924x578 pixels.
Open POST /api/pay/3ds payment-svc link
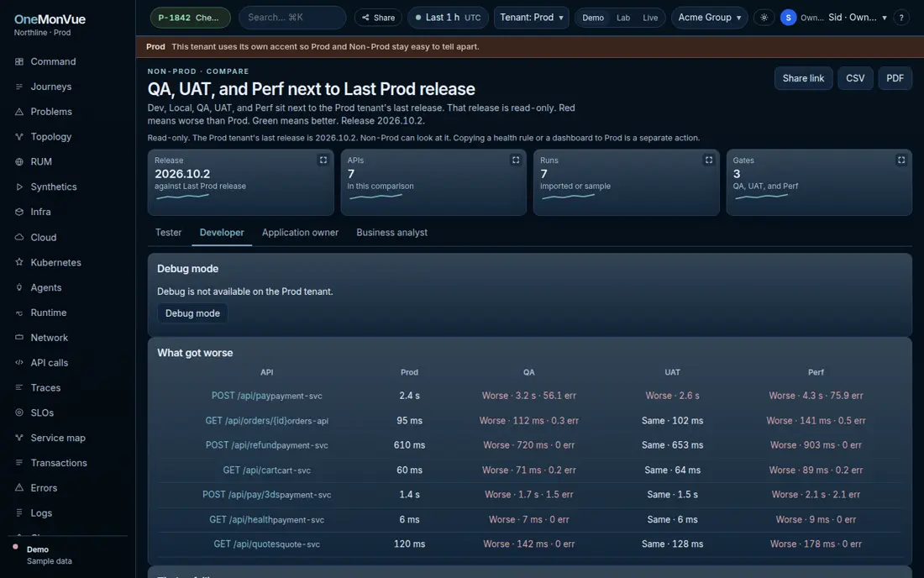pyautogui.click(x=267, y=495)
